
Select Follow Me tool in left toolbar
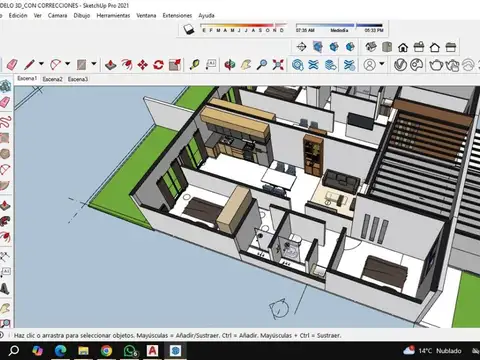pyautogui.click(x=6, y=220)
